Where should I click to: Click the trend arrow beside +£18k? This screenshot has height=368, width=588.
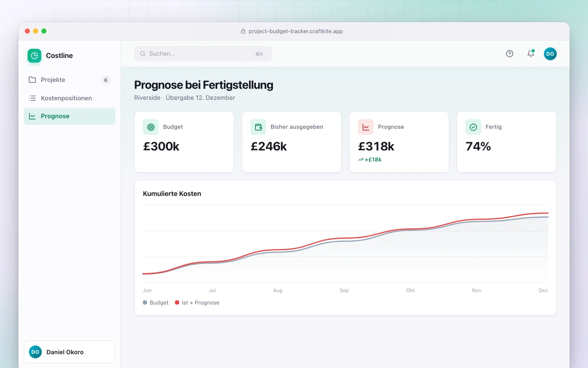click(x=361, y=160)
